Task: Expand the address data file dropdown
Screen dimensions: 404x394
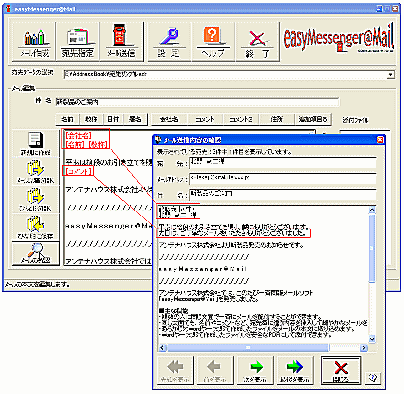Action: [390, 74]
